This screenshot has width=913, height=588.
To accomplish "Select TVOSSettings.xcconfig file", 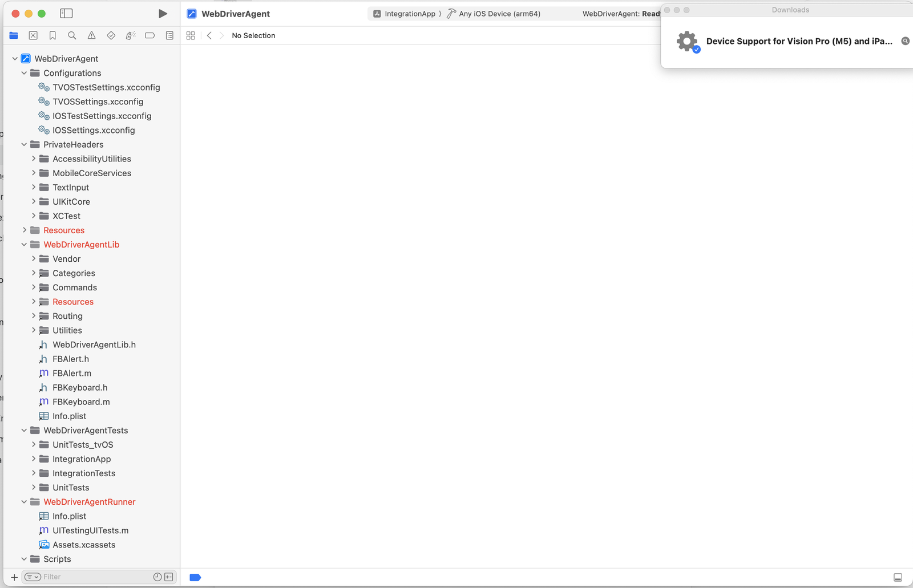I will coord(91,102).
